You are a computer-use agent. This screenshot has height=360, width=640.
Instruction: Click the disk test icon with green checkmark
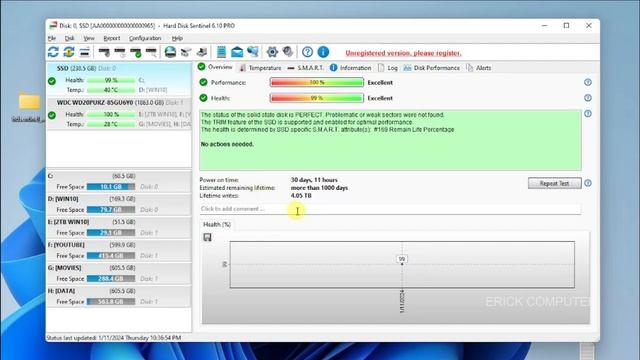pyautogui.click(x=136, y=52)
